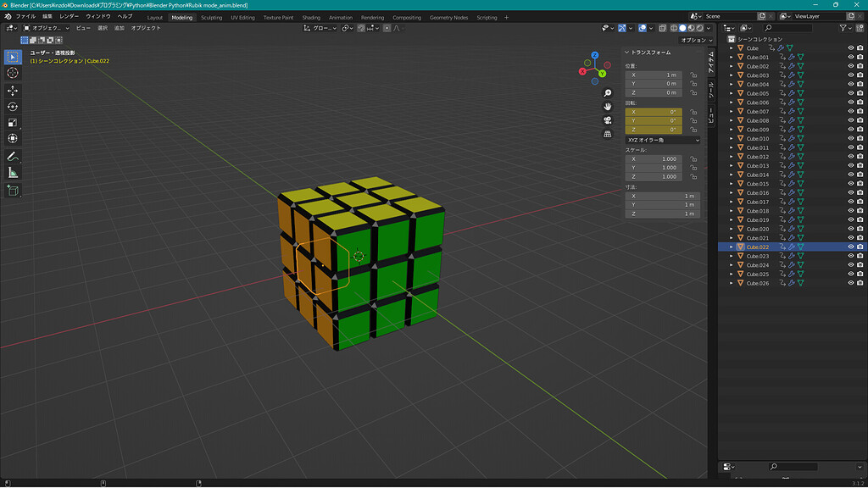Expand the Cube.022 outliner entry
868x488 pixels.
coord(731,247)
